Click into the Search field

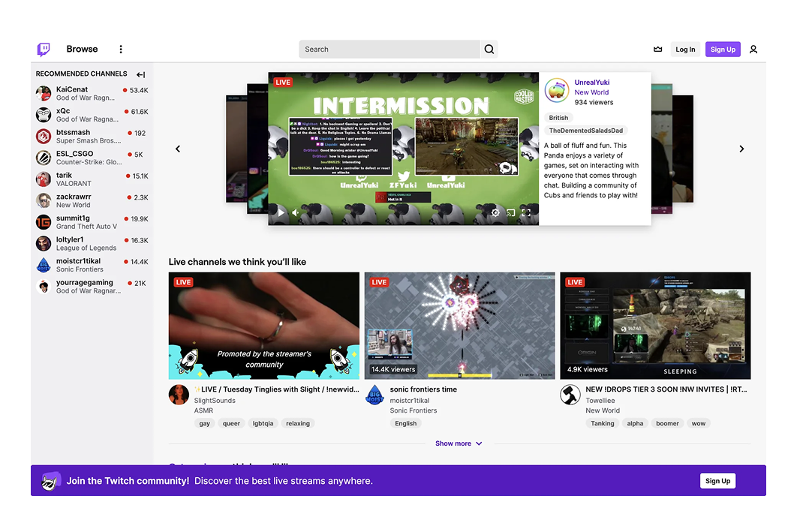pos(389,50)
